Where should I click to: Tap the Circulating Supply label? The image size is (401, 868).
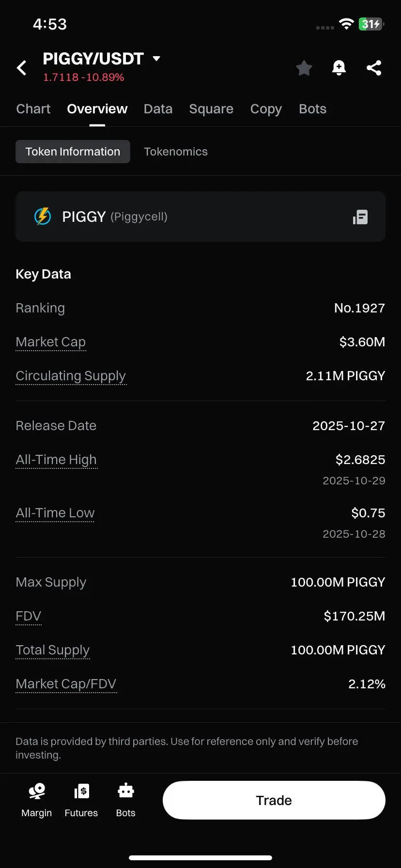click(71, 376)
